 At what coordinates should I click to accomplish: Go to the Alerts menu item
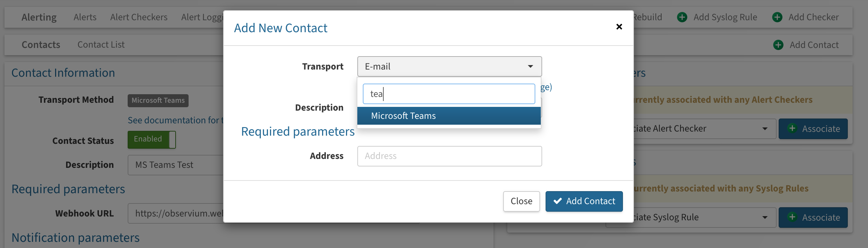click(x=85, y=17)
